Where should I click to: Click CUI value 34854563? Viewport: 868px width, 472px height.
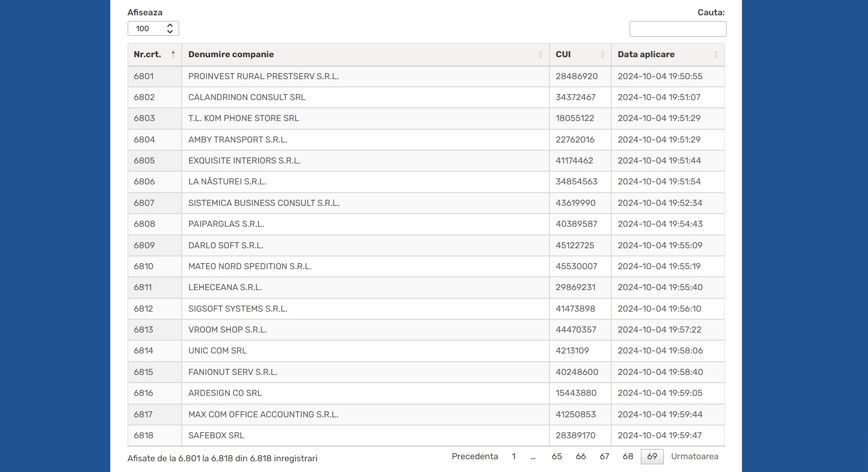[576, 182]
